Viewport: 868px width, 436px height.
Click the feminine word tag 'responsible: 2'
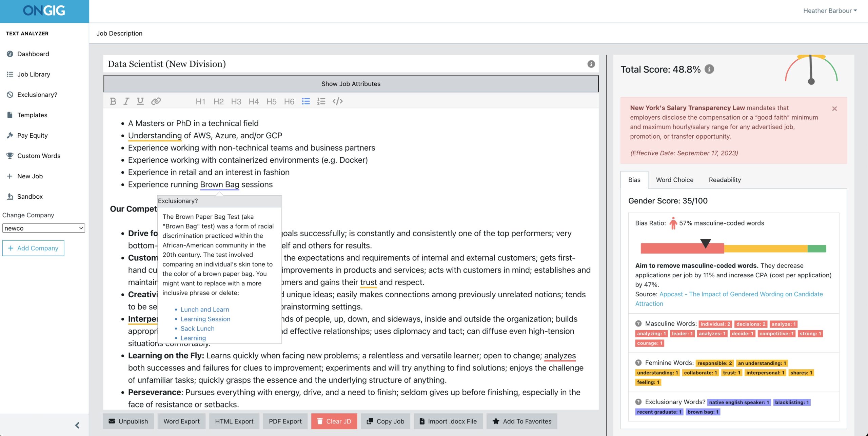click(x=714, y=363)
